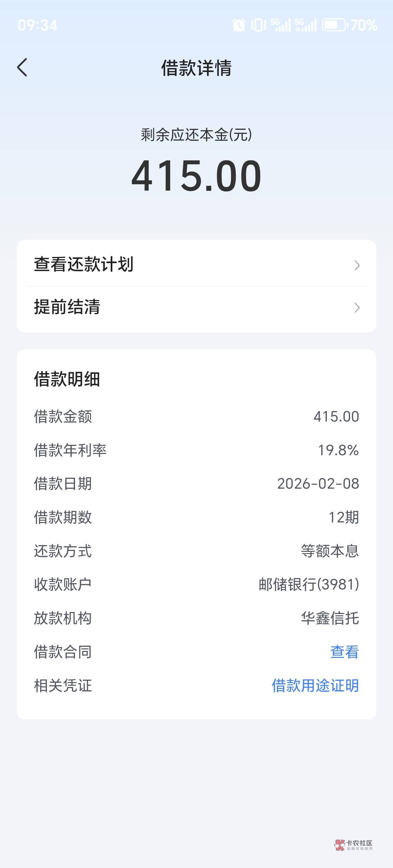Tap the 借款详情 page title
This screenshot has height=868, width=393.
196,68
